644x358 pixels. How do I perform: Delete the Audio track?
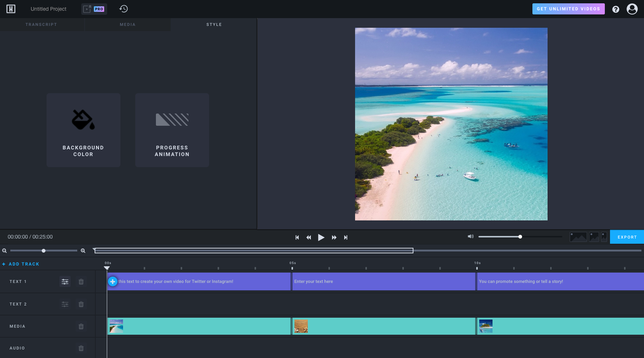coord(81,348)
